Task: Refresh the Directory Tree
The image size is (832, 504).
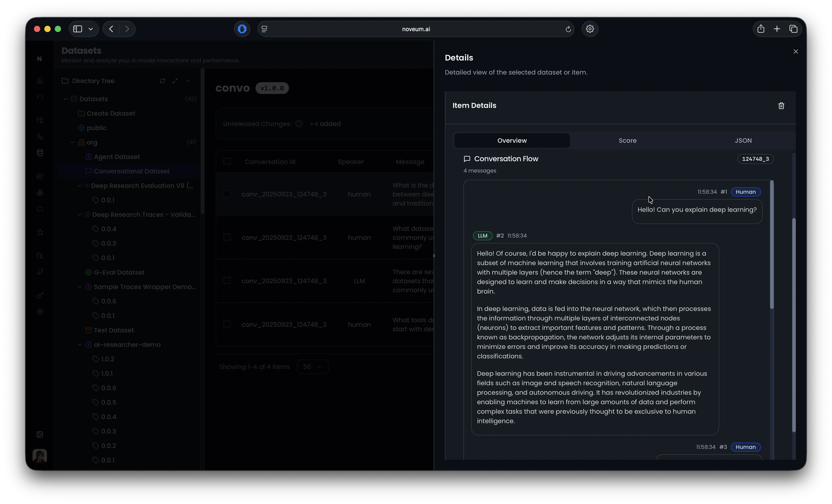Action: tap(162, 81)
